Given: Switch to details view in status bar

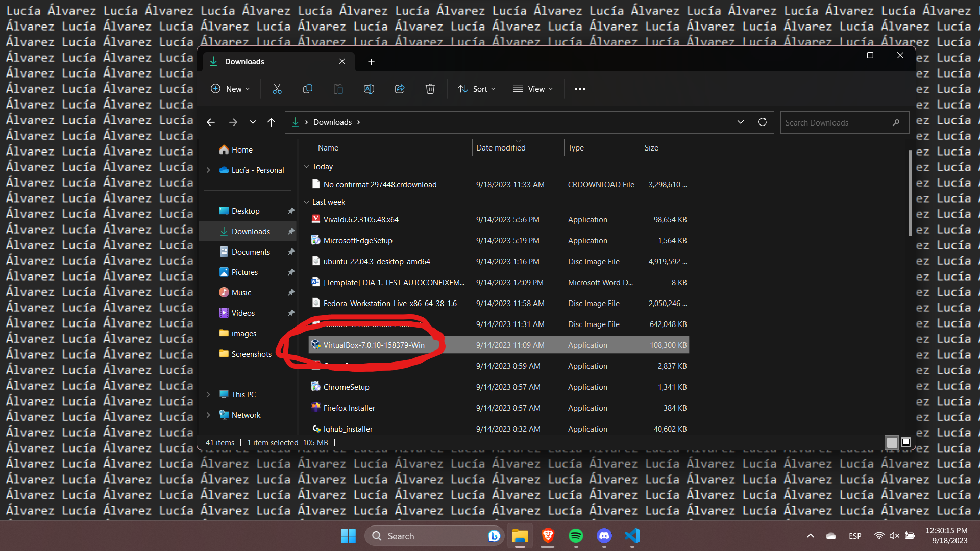Looking at the screenshot, I should pyautogui.click(x=892, y=442).
